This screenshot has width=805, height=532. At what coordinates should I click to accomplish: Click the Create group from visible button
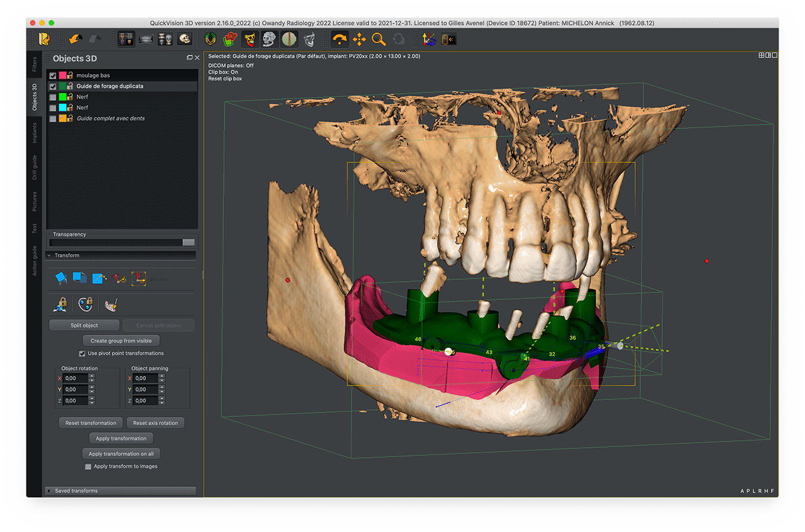coord(121,340)
